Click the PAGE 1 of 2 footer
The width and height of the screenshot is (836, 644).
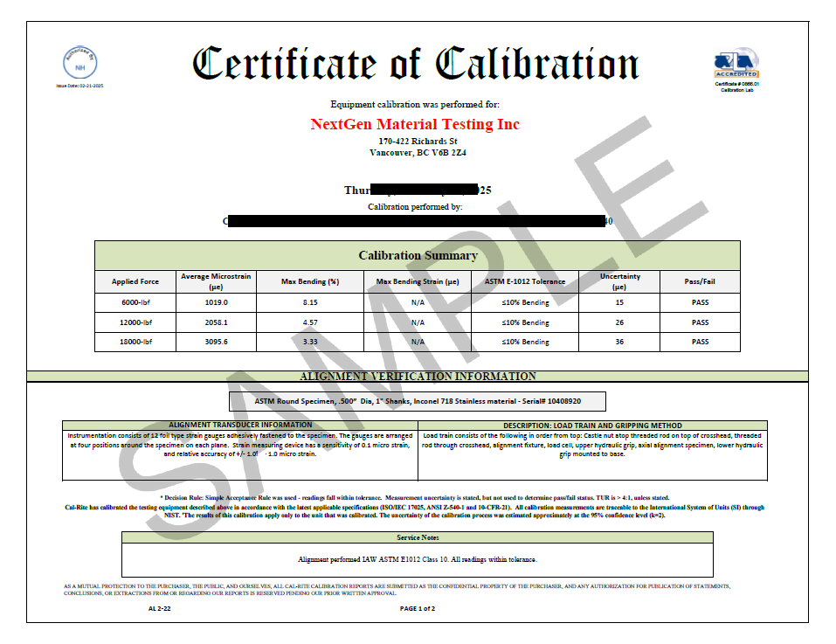click(418, 609)
